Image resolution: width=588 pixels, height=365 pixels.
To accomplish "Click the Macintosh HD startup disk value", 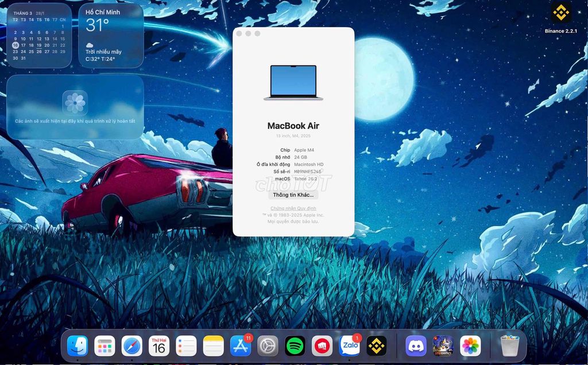I will 308,165.
